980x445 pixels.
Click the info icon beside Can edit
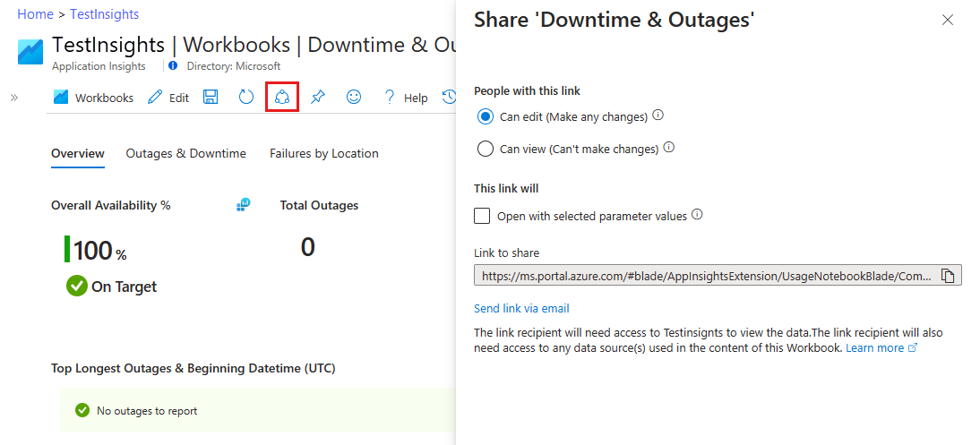coord(658,116)
